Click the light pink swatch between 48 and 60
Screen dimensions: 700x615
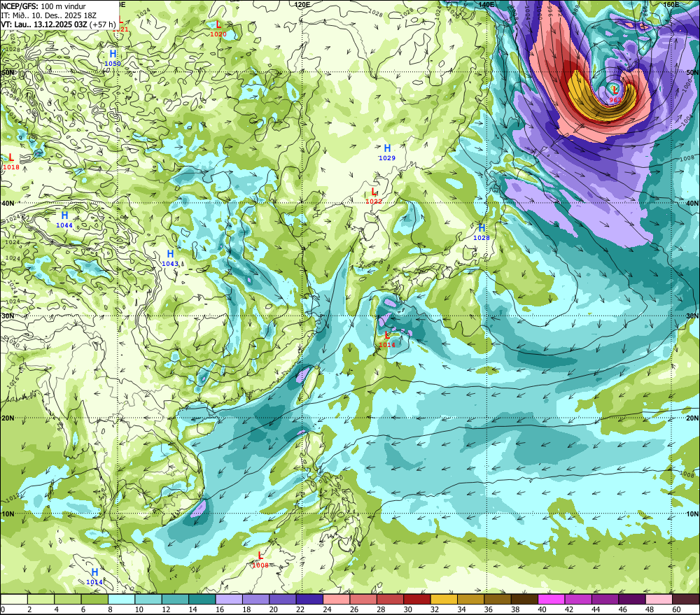(x=659, y=600)
